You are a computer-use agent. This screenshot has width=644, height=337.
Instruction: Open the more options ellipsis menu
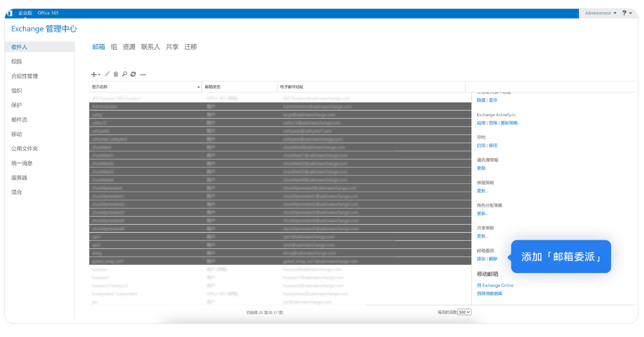tap(143, 74)
